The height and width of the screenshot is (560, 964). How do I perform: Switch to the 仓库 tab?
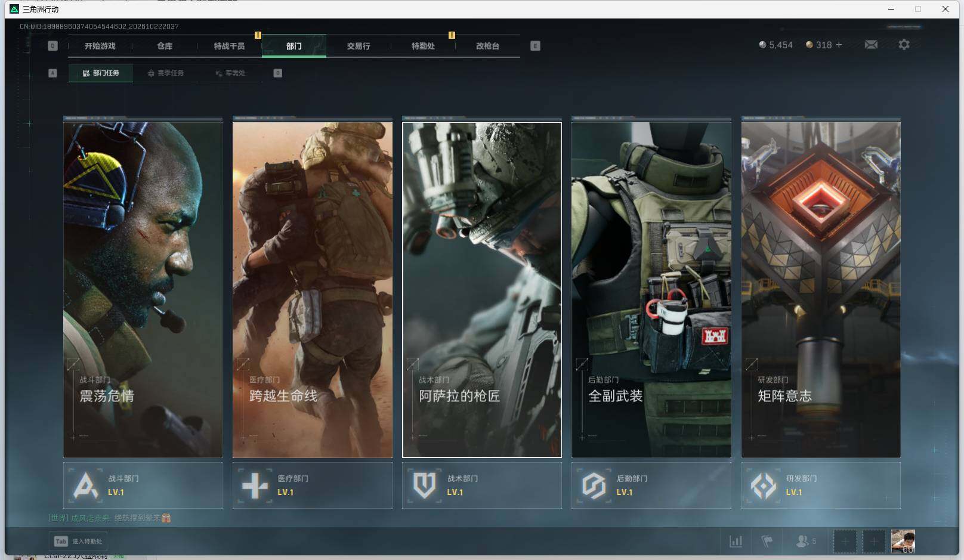click(165, 46)
